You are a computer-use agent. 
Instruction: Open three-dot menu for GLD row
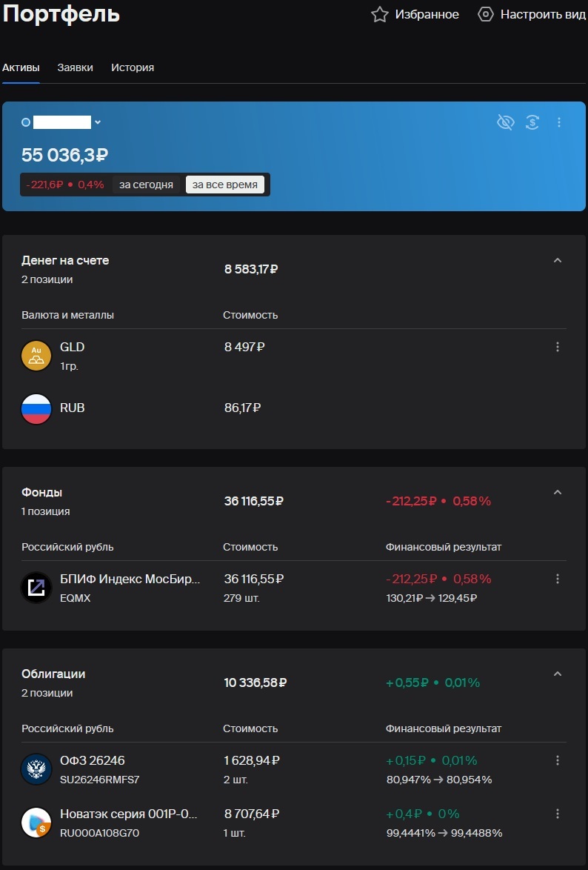(558, 347)
